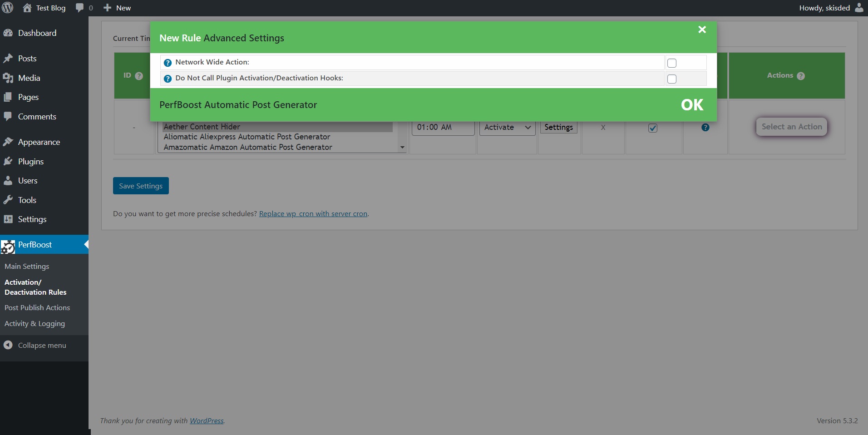
Task: Click the help icon next to ID header
Action: pyautogui.click(x=139, y=76)
